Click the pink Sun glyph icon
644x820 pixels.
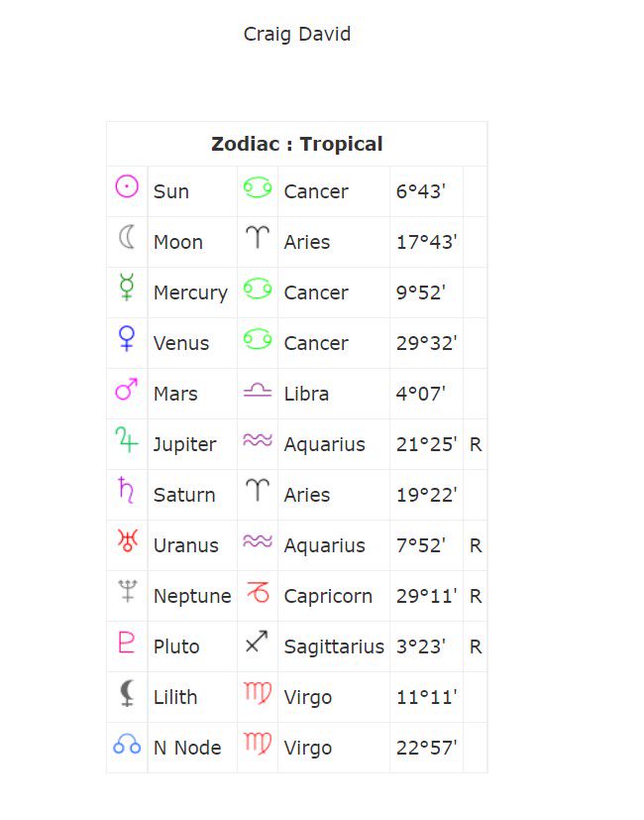coord(127,186)
